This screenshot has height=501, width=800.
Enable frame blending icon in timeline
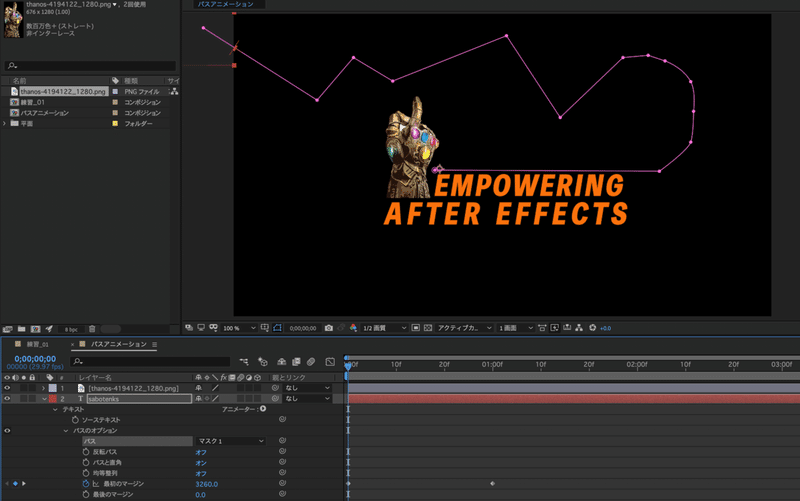[296, 362]
